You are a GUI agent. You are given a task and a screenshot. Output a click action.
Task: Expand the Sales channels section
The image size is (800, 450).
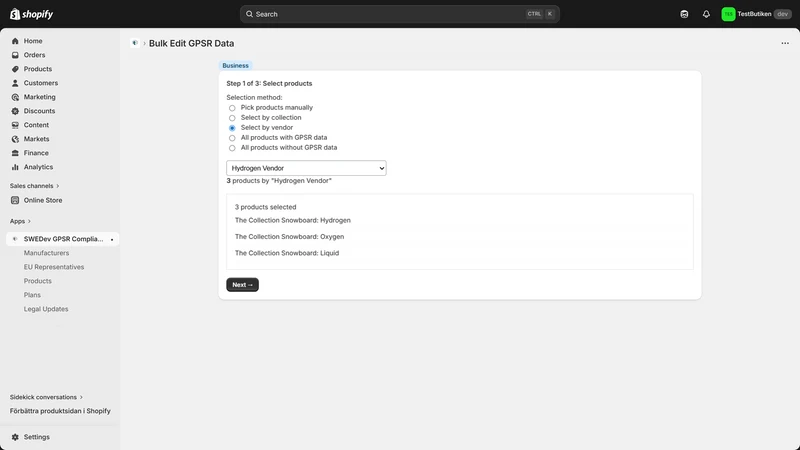point(34,186)
